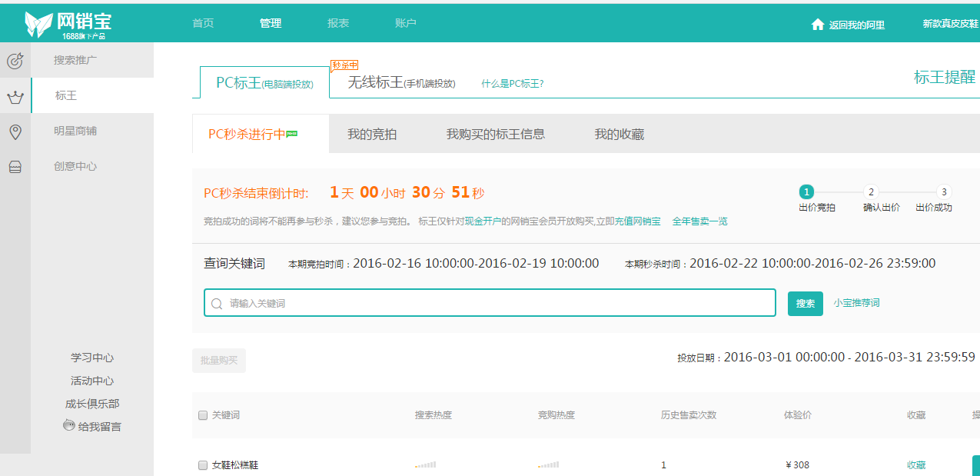Click the home icon beside 返回我的阿里

click(818, 25)
